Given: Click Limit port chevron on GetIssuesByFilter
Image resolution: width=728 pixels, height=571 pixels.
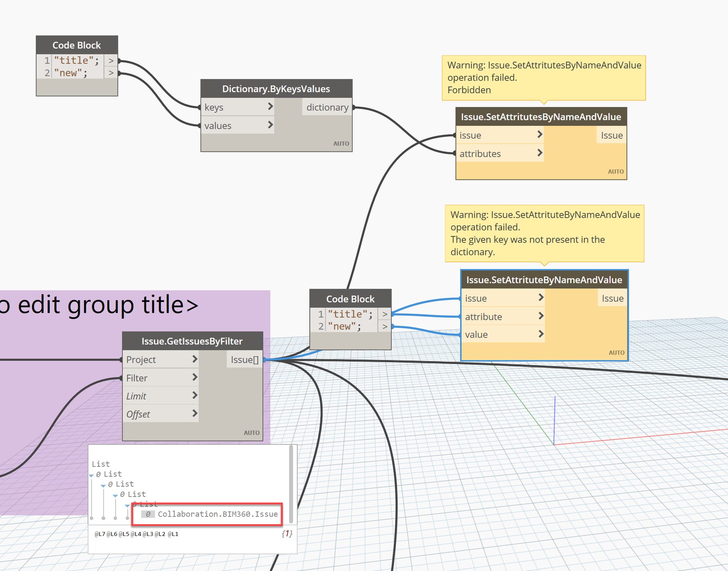Looking at the screenshot, I should (x=195, y=395).
